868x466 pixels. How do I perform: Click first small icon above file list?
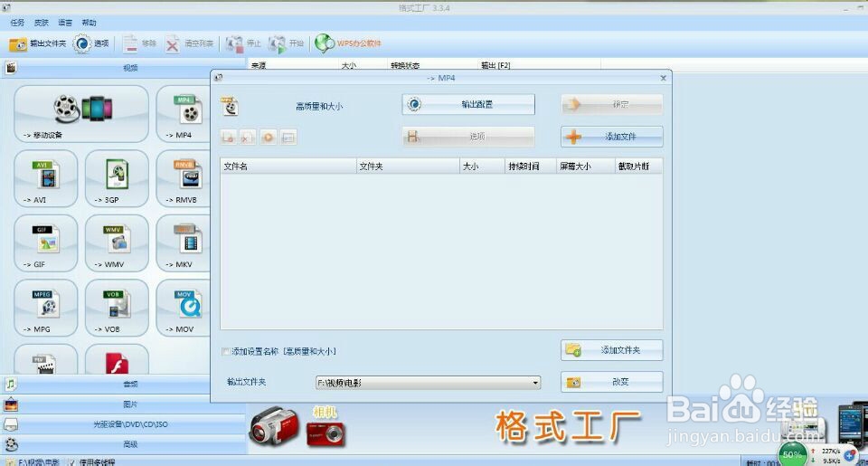click(228, 137)
